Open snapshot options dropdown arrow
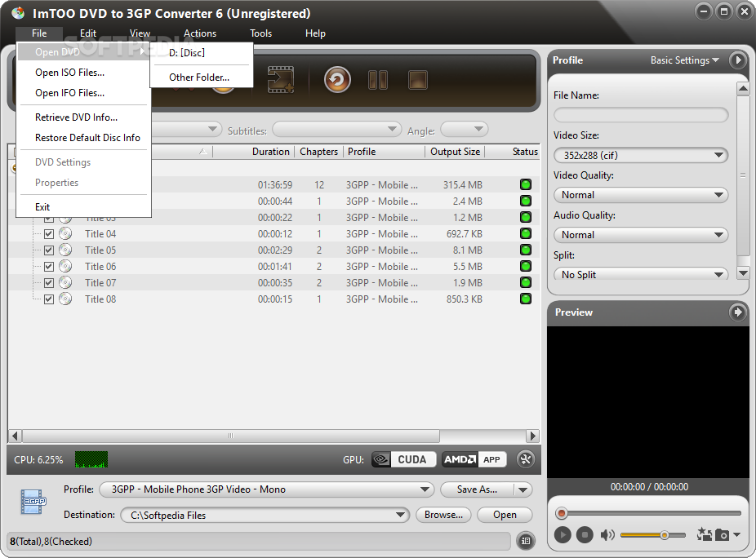Viewport: 756px width, 558px height. [x=736, y=534]
